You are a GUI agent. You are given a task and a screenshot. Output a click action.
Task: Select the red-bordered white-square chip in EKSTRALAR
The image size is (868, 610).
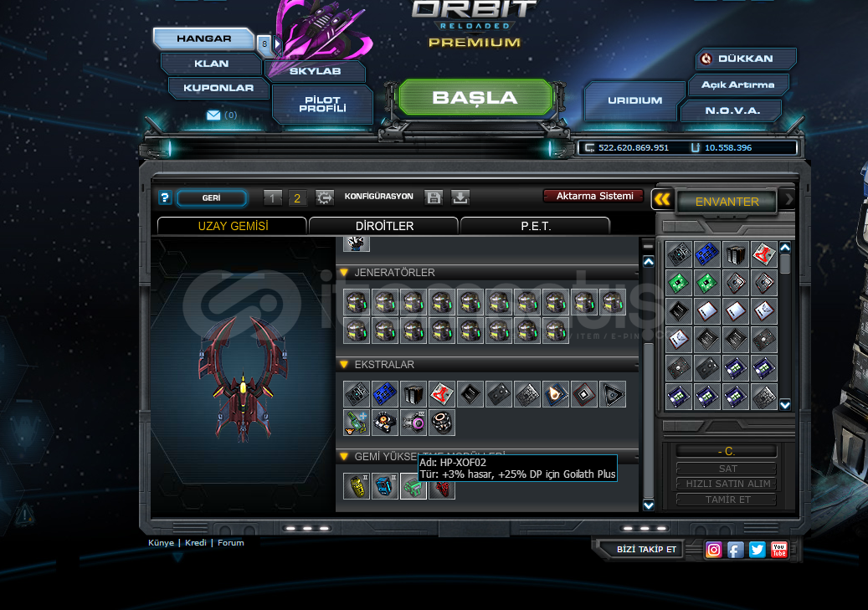tap(583, 394)
